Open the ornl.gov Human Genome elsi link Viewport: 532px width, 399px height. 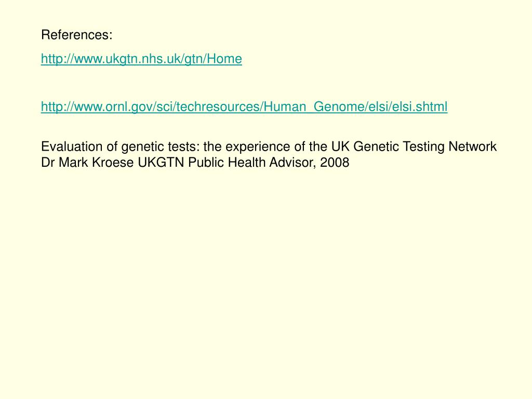click(x=244, y=107)
